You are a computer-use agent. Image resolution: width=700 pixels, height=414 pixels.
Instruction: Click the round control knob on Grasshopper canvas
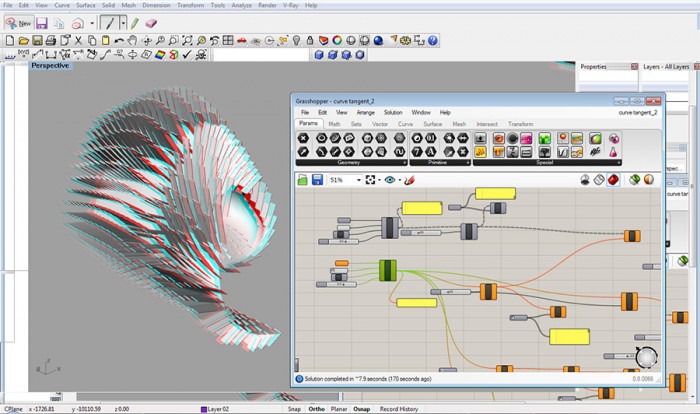[x=646, y=358]
